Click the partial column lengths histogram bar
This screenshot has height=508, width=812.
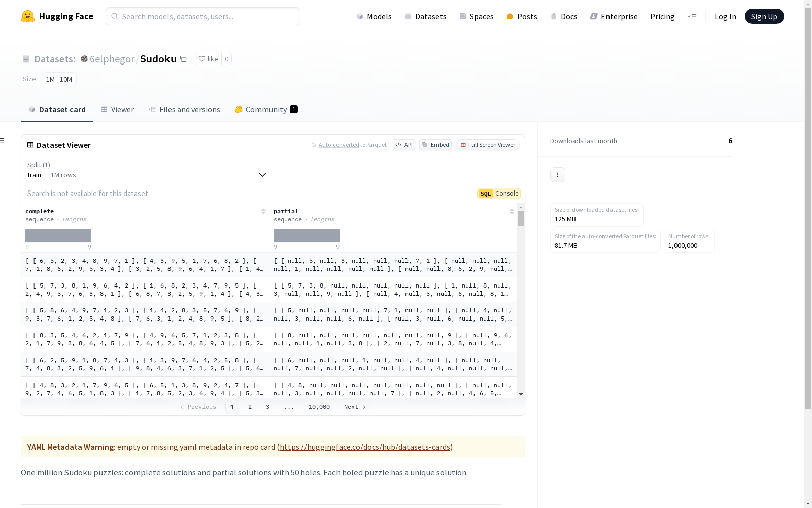tap(307, 235)
